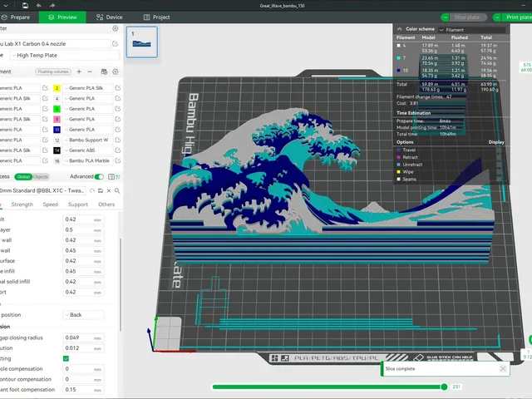Image resolution: width=532 pixels, height=399 pixels.
Task: Click the AMS sync filament icon
Action: [104, 71]
